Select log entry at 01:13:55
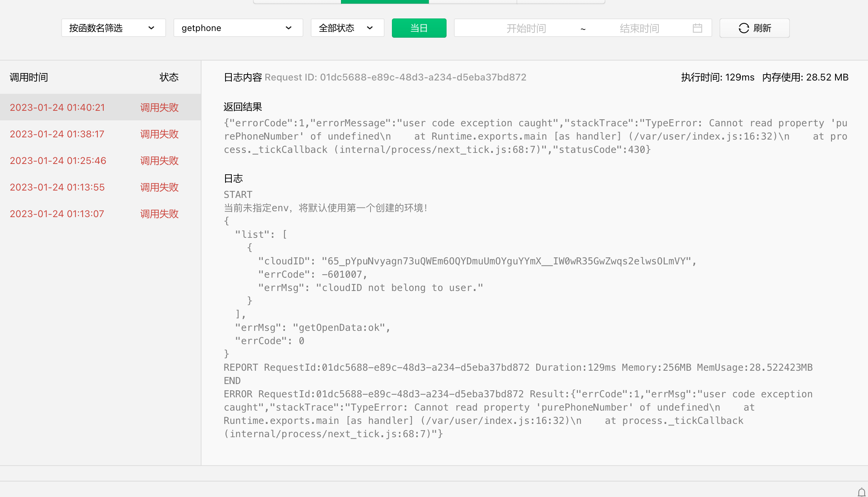Screen dimensions: 868x497 pyautogui.click(x=57, y=187)
